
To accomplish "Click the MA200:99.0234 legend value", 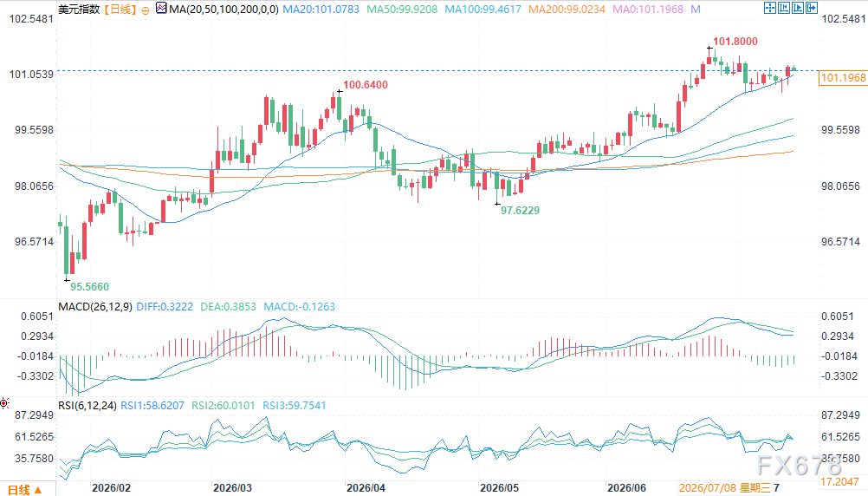I will (567, 10).
